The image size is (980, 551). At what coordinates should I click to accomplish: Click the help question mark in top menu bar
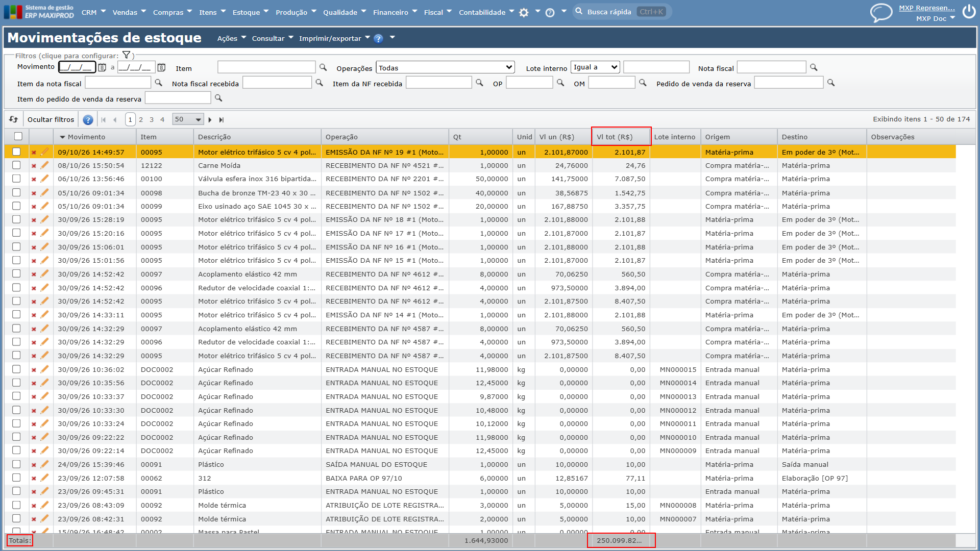(550, 13)
